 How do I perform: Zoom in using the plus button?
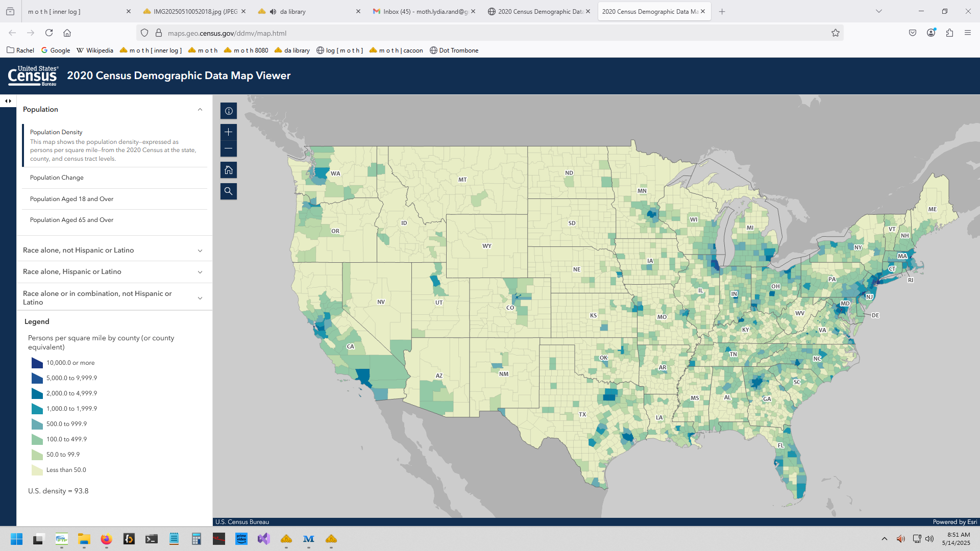(228, 132)
